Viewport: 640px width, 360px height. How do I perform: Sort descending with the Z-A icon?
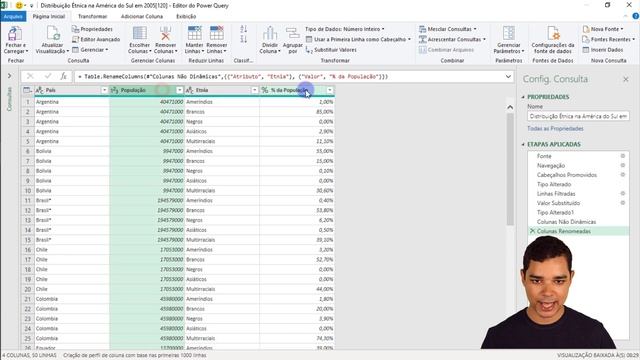click(244, 39)
